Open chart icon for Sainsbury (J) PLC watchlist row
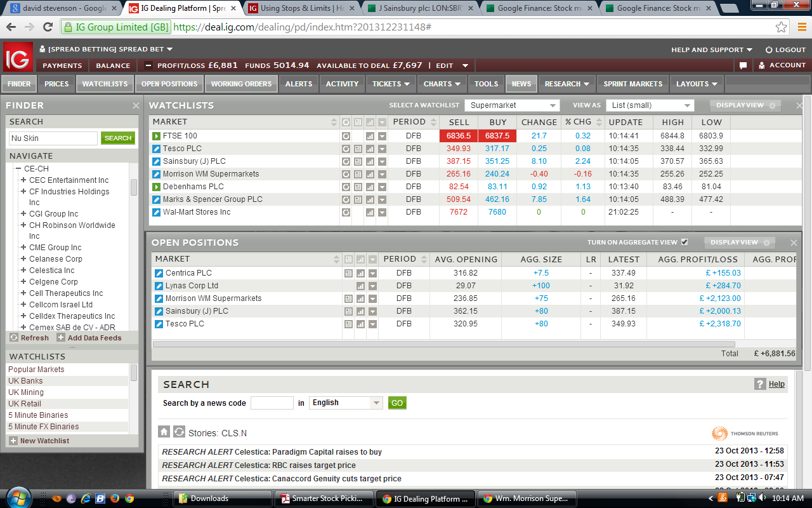The height and width of the screenshot is (508, 812). [x=370, y=161]
